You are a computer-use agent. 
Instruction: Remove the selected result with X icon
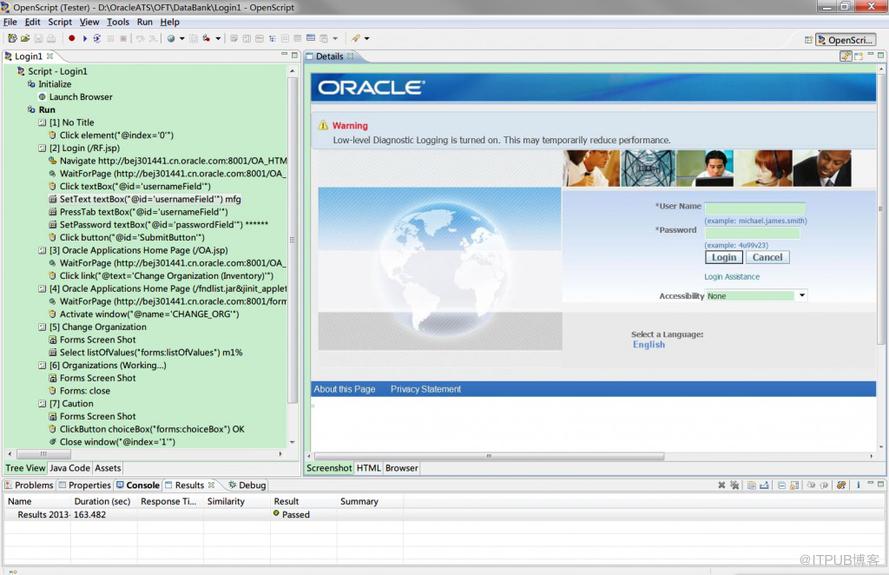point(721,485)
